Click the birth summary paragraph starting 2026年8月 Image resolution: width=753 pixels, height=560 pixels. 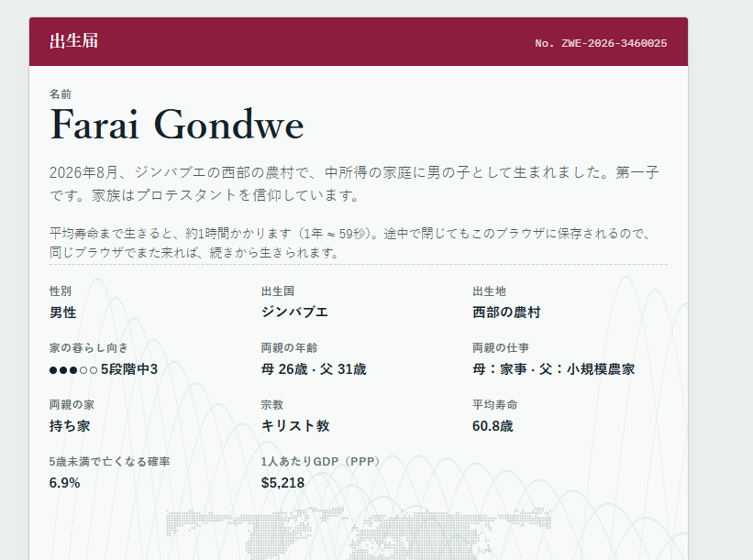[x=354, y=183]
